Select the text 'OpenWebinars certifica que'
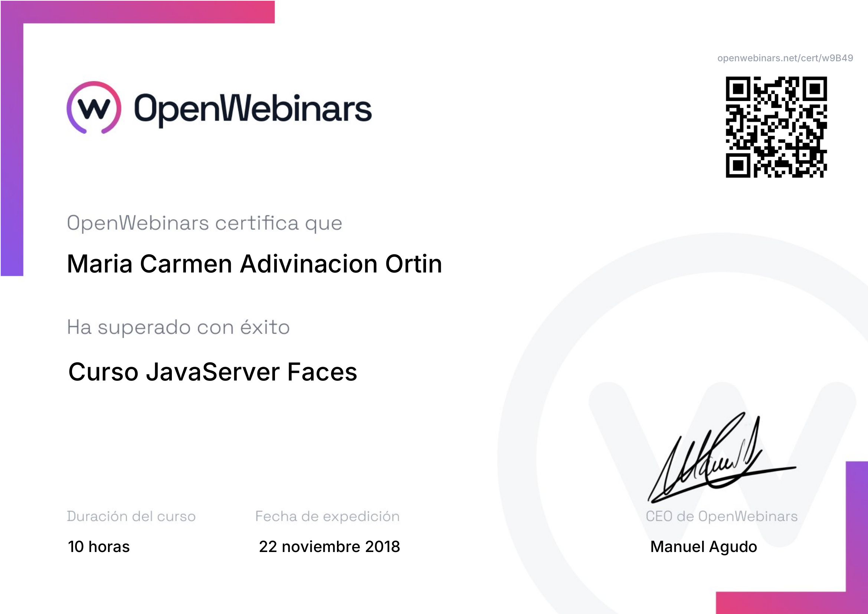Image resolution: width=868 pixels, height=614 pixels. tap(204, 223)
